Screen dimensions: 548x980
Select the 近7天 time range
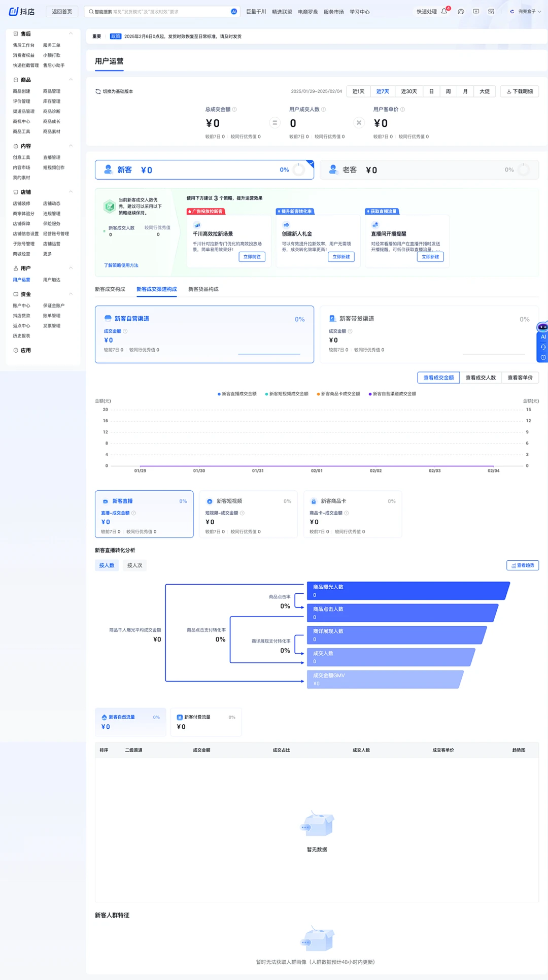click(383, 91)
